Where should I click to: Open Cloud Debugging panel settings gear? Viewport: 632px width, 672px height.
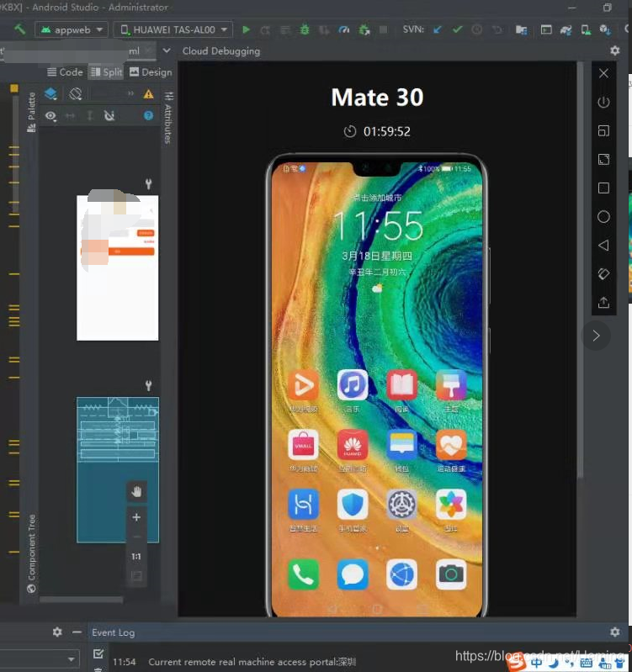coord(615,50)
